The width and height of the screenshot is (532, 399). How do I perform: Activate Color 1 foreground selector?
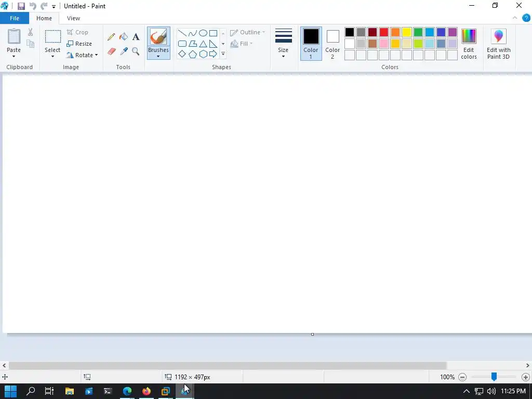(x=311, y=44)
